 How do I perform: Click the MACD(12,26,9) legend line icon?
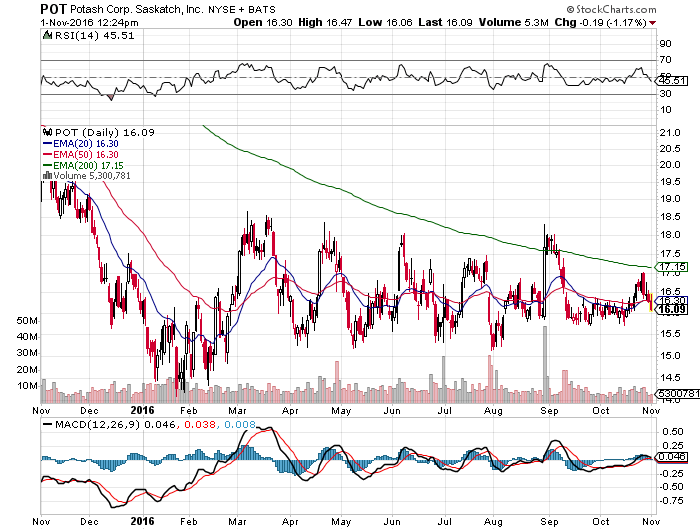tap(47, 424)
